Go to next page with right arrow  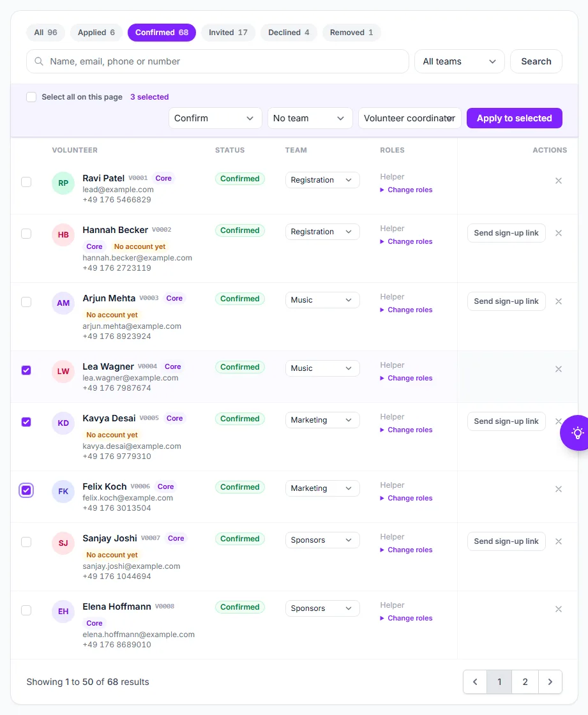550,682
